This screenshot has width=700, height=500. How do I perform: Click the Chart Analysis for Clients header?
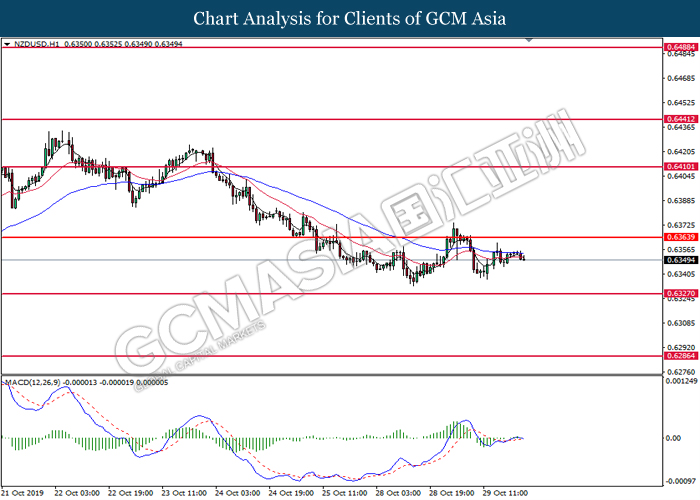pyautogui.click(x=350, y=19)
